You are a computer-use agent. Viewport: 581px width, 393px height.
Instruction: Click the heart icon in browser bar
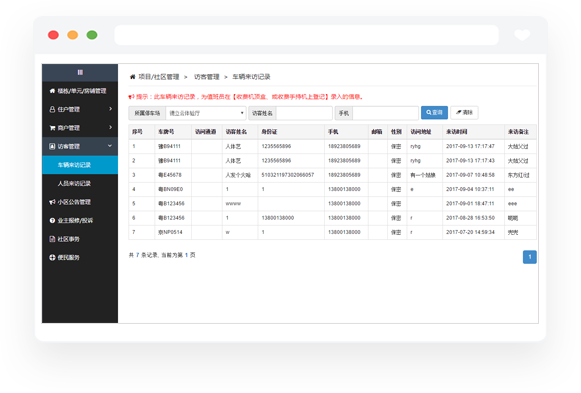pyautogui.click(x=522, y=35)
